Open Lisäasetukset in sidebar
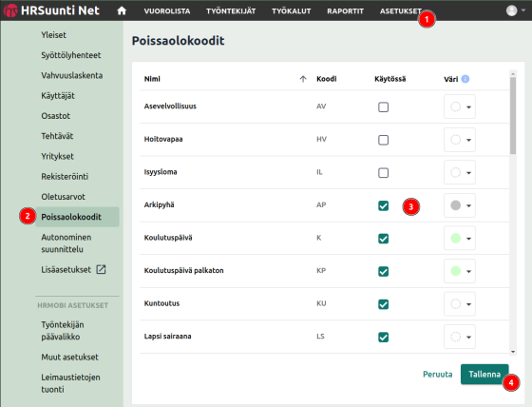The image size is (532, 407). click(x=66, y=269)
